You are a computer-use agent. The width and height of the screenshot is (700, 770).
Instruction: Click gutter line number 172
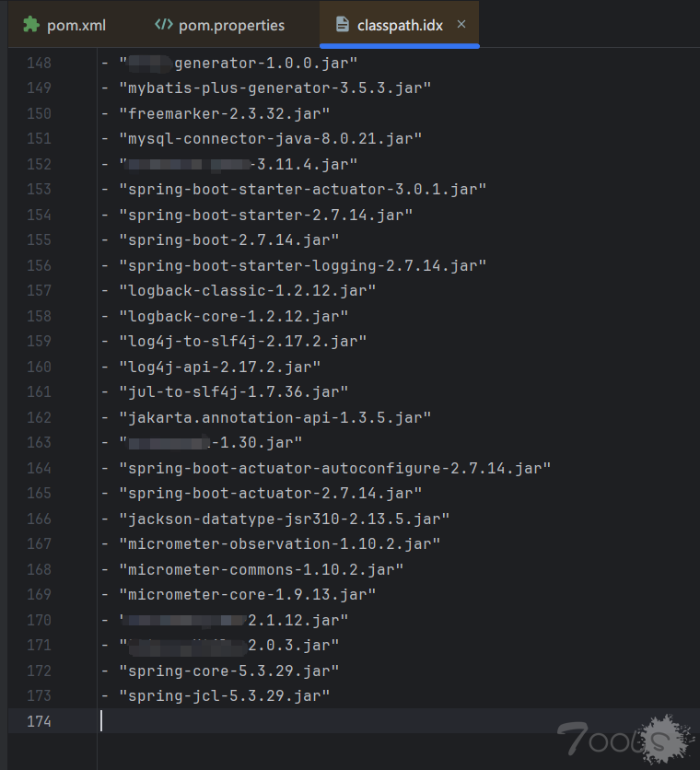tap(39, 671)
